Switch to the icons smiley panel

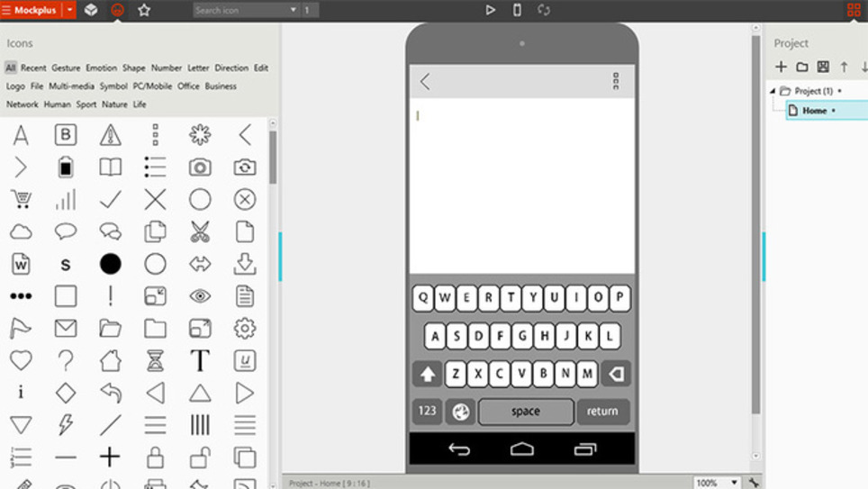click(x=117, y=10)
